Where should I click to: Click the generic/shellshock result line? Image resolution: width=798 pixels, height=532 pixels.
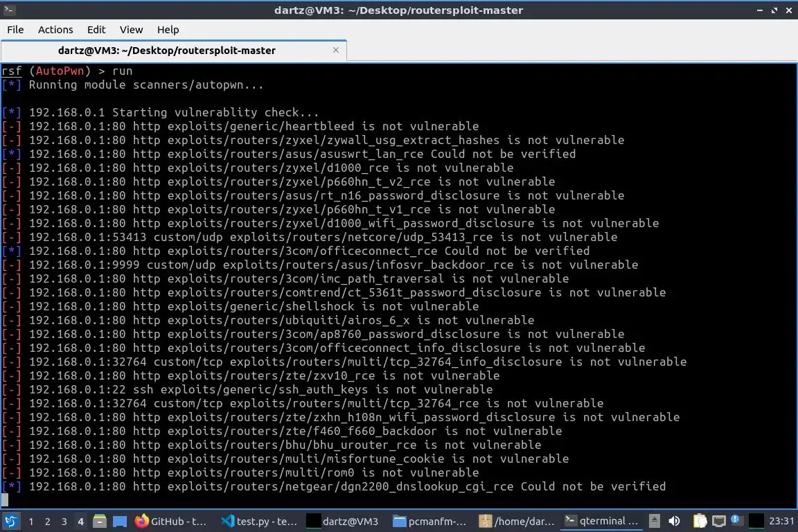click(240, 306)
